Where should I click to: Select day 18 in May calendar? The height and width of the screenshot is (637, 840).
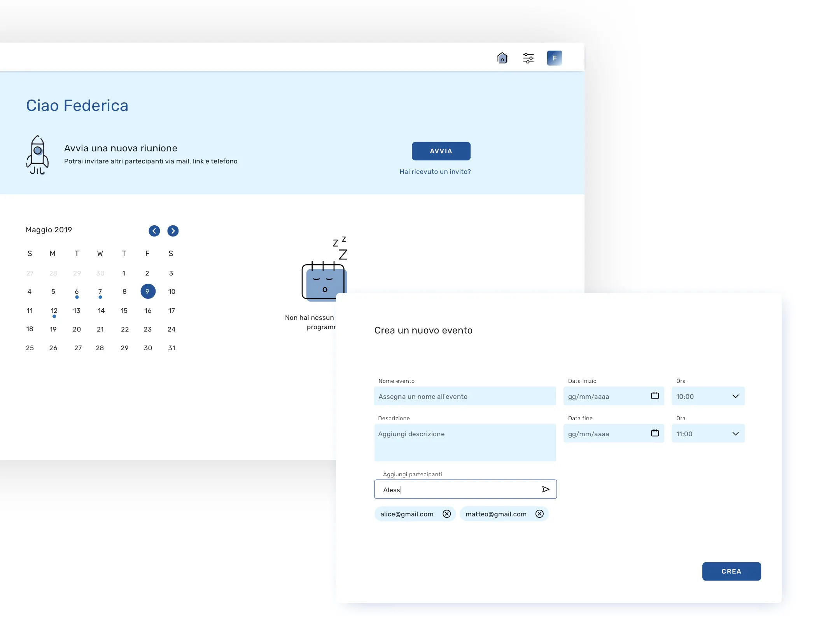coord(30,329)
